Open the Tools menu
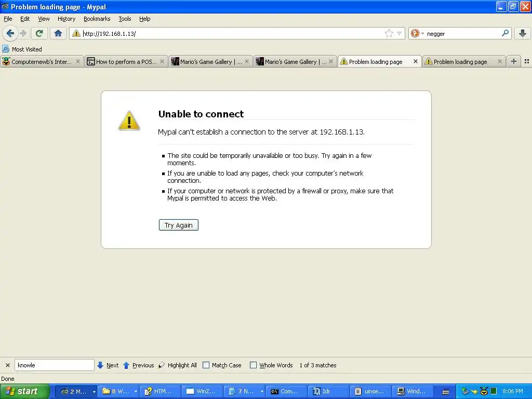The width and height of the screenshot is (532, 399). [x=125, y=19]
